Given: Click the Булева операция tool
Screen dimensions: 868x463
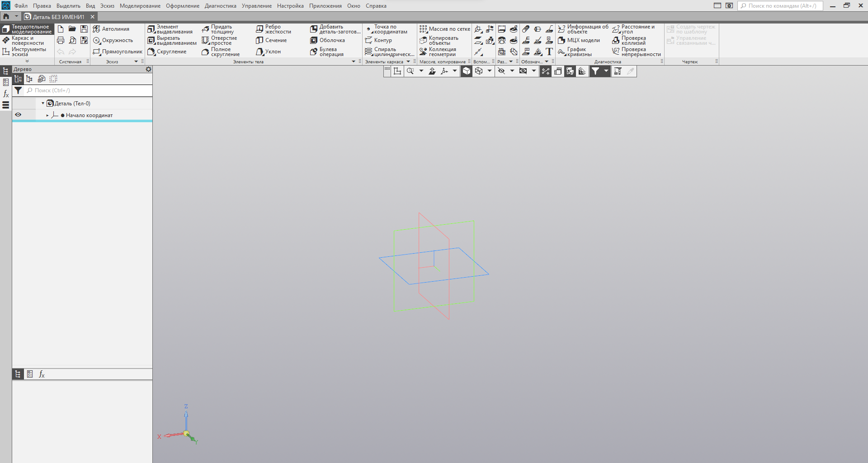Looking at the screenshot, I should (327, 52).
